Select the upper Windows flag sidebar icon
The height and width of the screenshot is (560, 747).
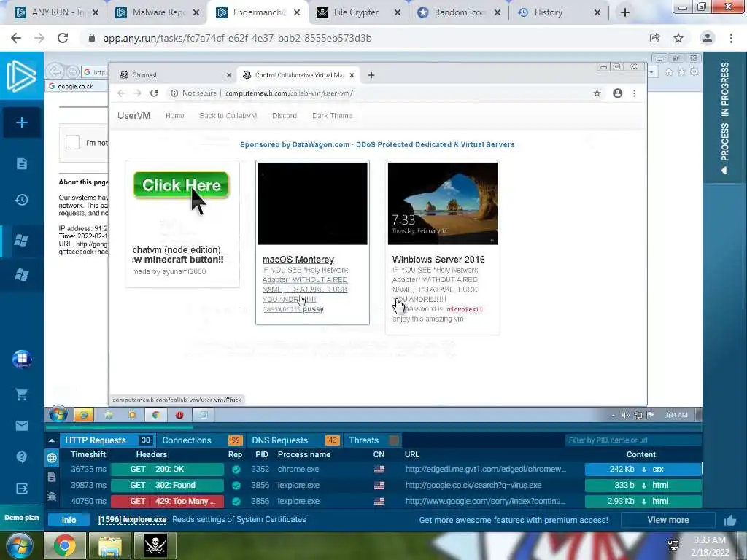point(21,241)
